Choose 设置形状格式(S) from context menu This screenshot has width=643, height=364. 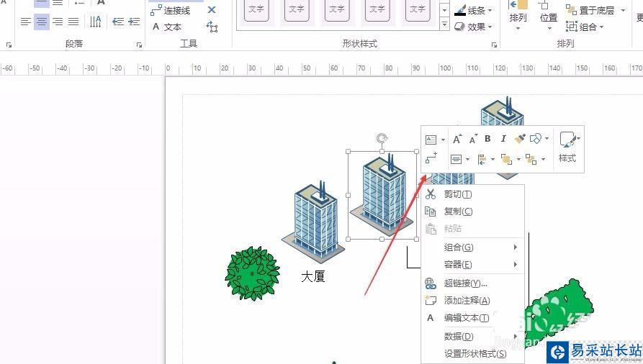point(473,353)
